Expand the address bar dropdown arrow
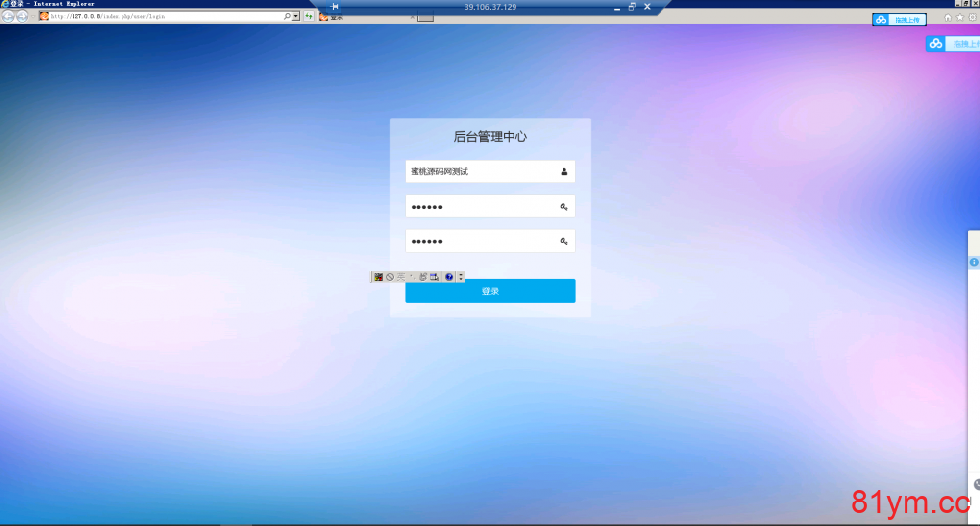This screenshot has width=980, height=526. (296, 17)
